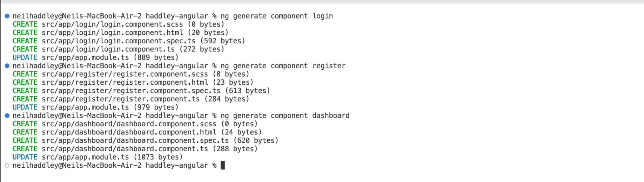Click the terminal cursor at the empty prompt
Screen dimensions: 644x182
point(223,166)
